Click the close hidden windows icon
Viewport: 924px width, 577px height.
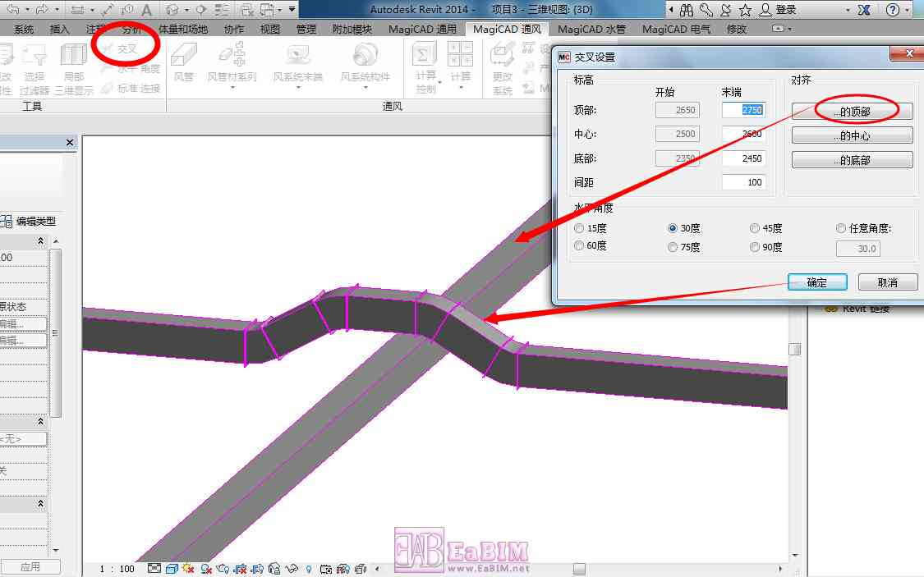248,9
